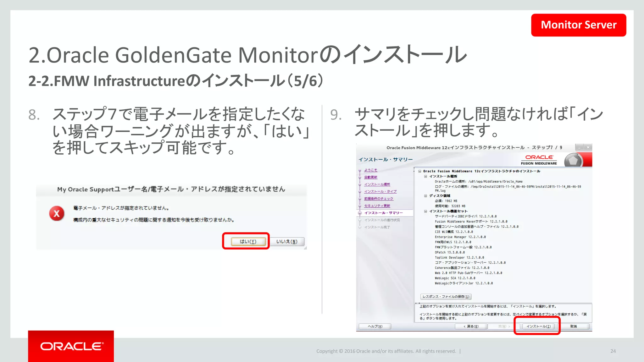This screenshot has width=644, height=362.
Task: Collapse the ディスク領域 tree node
Action: [425, 196]
